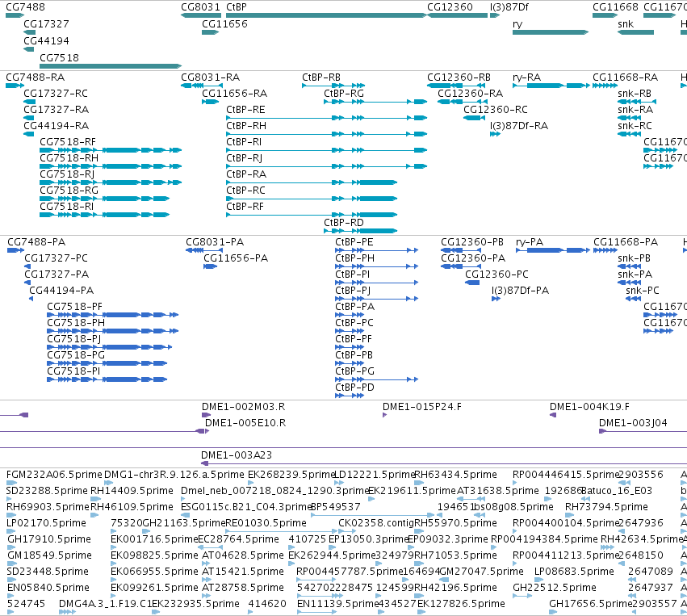Open transcript label CtBP-RB
The image size is (687, 616).
click(321, 78)
